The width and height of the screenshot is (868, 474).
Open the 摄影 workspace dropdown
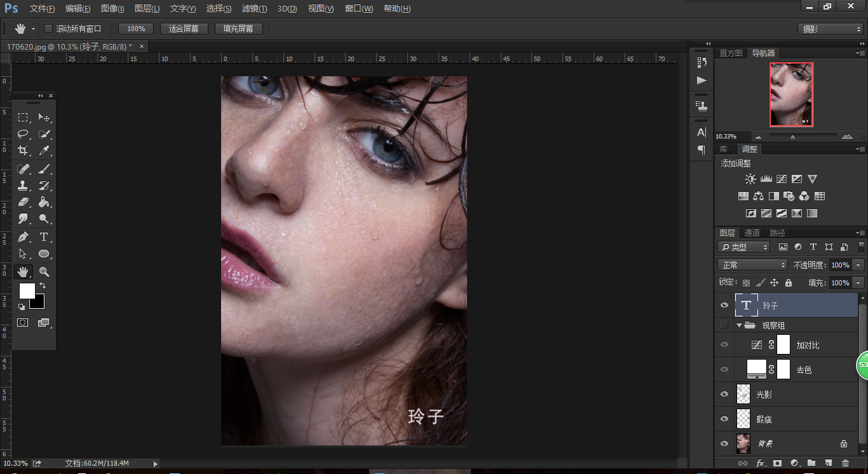pos(830,29)
